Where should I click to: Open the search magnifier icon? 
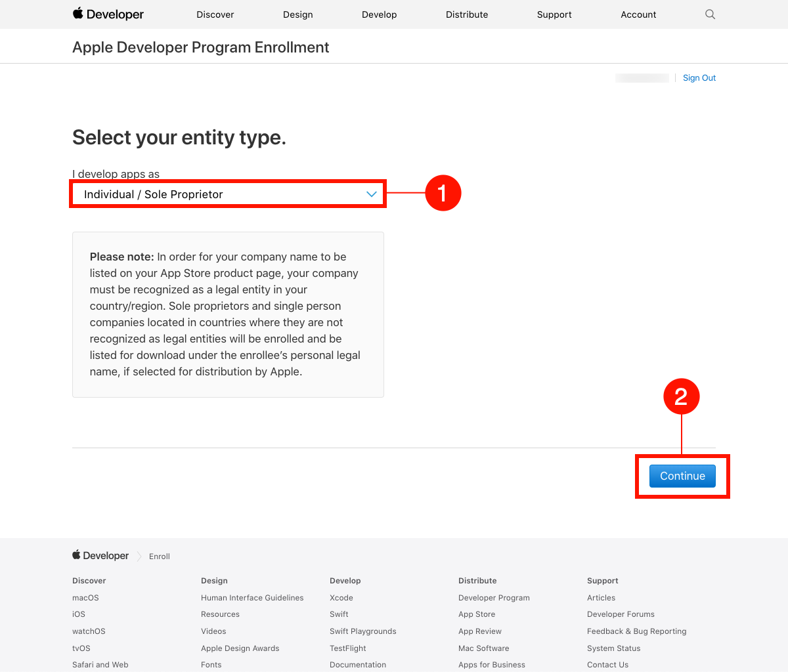click(710, 14)
